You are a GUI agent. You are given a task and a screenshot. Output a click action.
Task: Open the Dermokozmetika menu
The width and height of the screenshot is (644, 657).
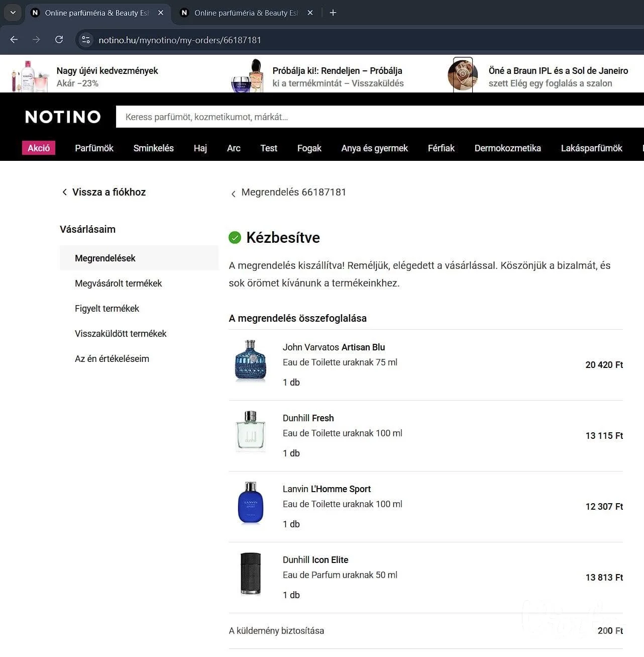(508, 148)
